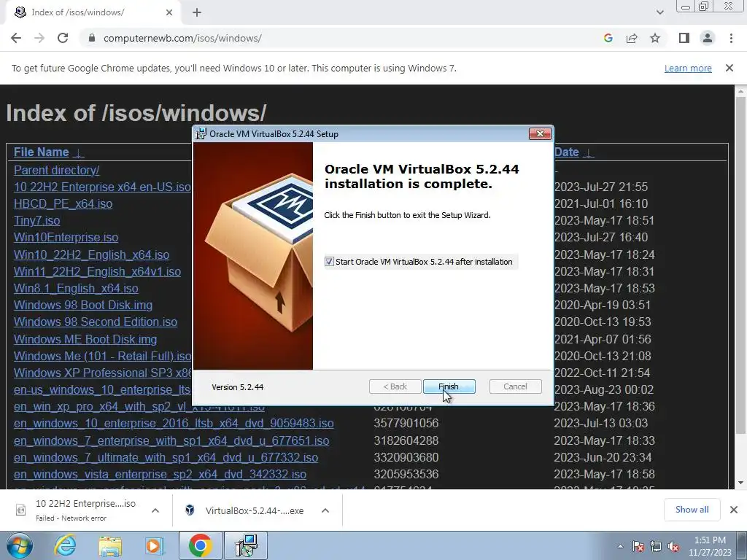The height and width of the screenshot is (560, 747).
Task: Click page vertical scrollbar down arrow
Action: (x=740, y=483)
